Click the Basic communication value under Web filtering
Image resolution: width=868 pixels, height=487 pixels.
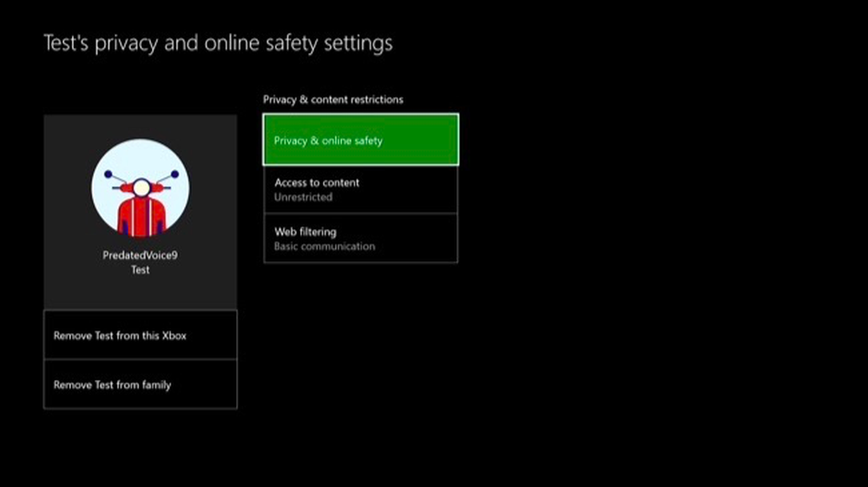coord(325,247)
